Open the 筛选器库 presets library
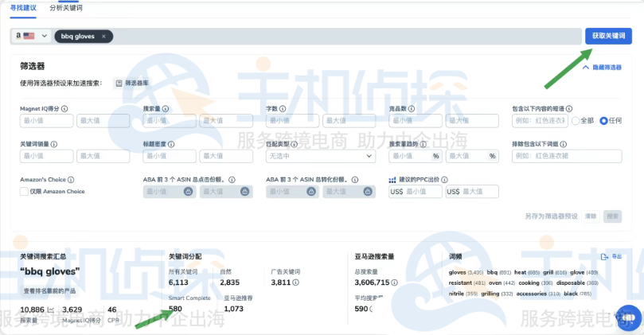Viewport: 644px width, 335px height. tap(132, 84)
